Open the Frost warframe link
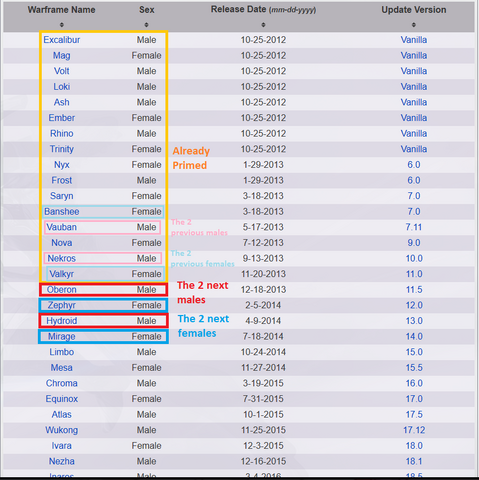This screenshot has height=480, width=479. pos(62,180)
